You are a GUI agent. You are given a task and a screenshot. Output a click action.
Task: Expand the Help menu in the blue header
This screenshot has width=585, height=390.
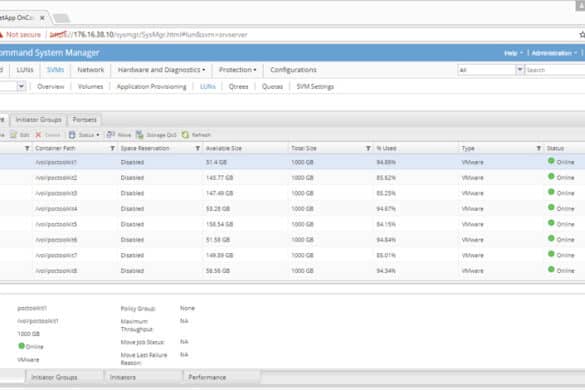(x=513, y=53)
